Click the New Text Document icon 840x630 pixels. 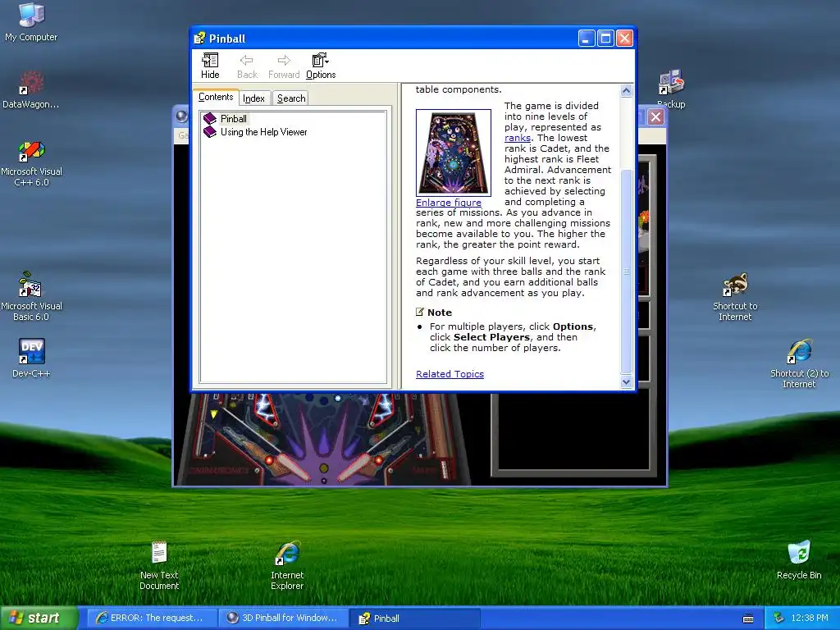pyautogui.click(x=159, y=566)
